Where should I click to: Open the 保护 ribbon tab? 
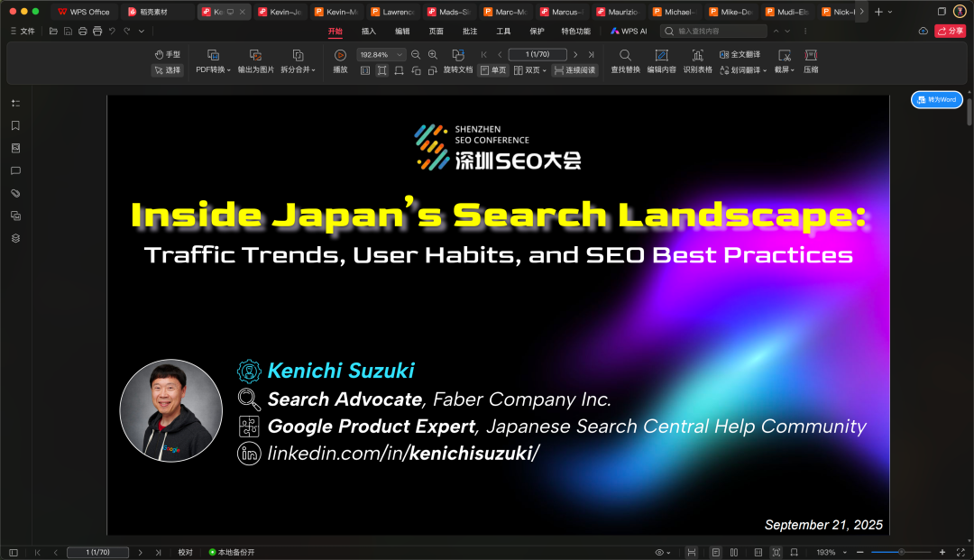pyautogui.click(x=537, y=31)
